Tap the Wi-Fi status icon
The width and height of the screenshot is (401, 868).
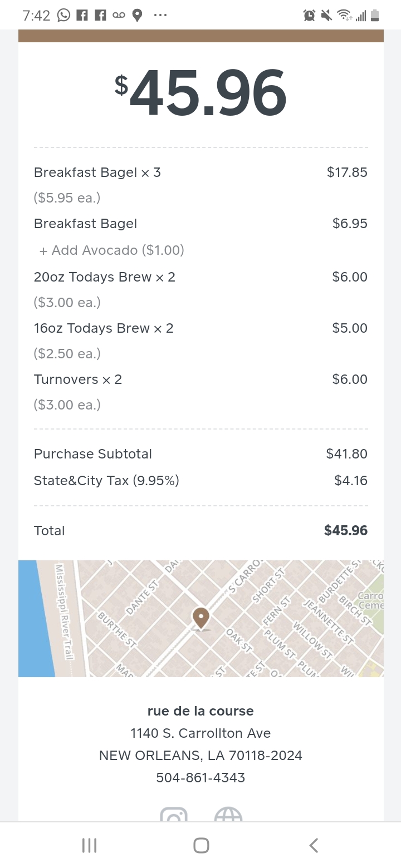click(x=344, y=15)
